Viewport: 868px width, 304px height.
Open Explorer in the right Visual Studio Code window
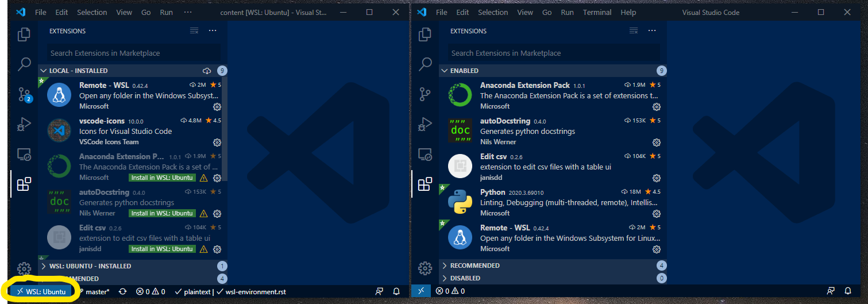pyautogui.click(x=425, y=34)
